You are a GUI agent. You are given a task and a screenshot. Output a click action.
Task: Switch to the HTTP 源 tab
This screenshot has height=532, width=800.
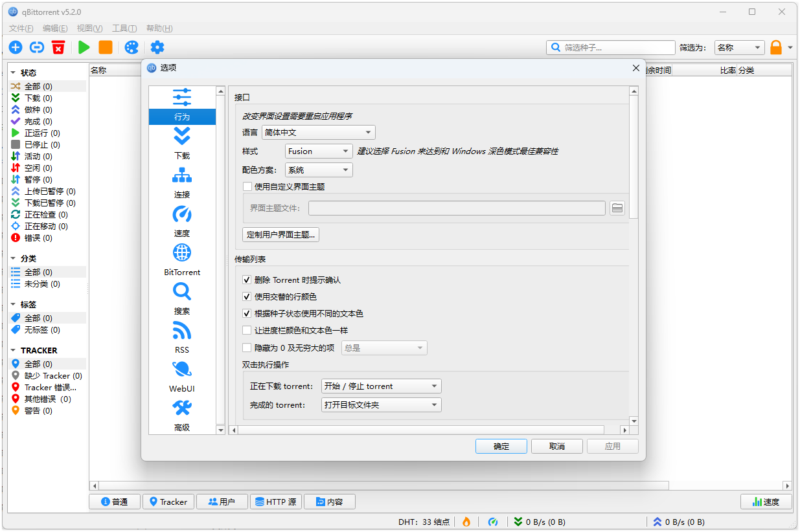pos(276,502)
